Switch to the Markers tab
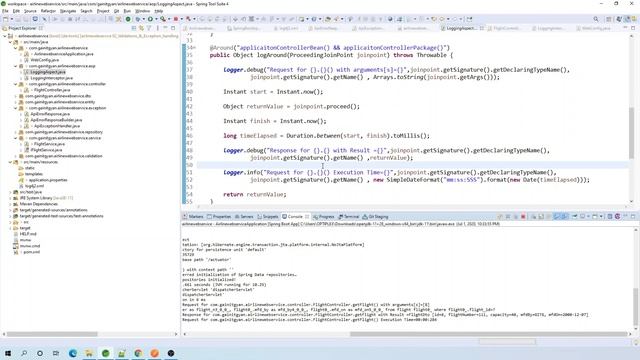This screenshot has width=640, height=360. coord(193,217)
